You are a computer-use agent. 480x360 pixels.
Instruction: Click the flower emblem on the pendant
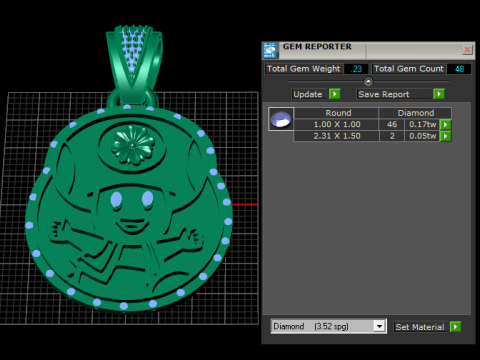click(133, 145)
